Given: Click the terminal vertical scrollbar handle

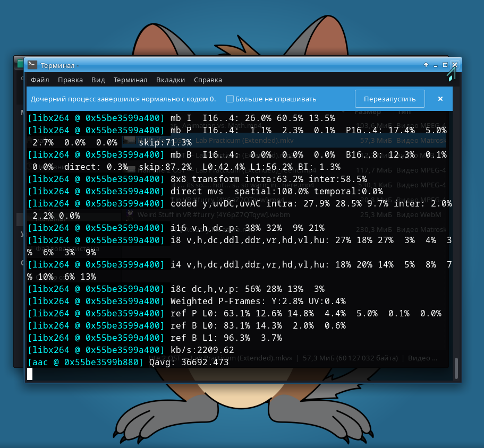Looking at the screenshot, I should click(x=456, y=368).
